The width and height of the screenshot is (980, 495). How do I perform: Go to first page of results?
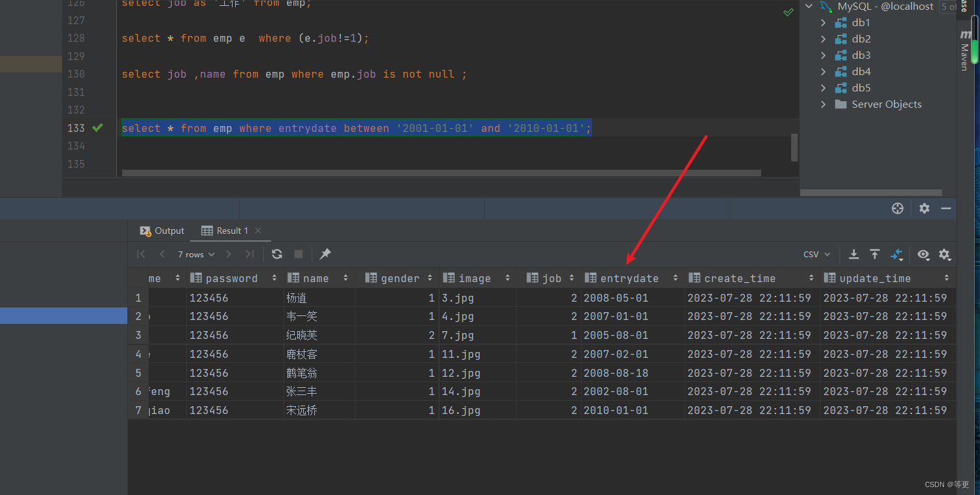[141, 254]
